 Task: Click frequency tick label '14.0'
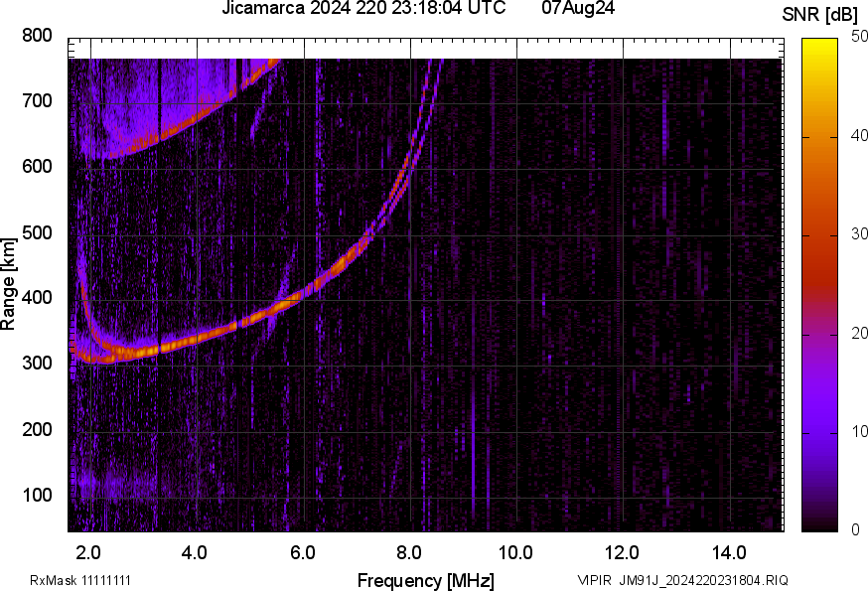(x=729, y=553)
